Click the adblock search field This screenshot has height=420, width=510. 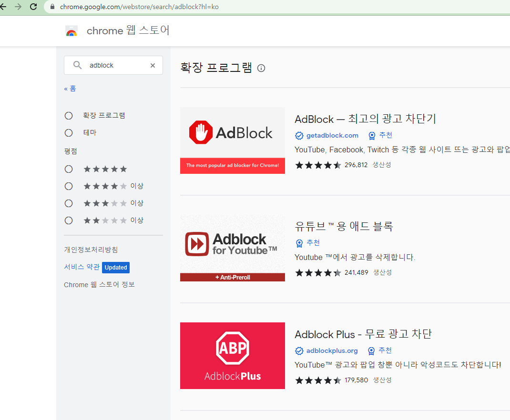[113, 65]
